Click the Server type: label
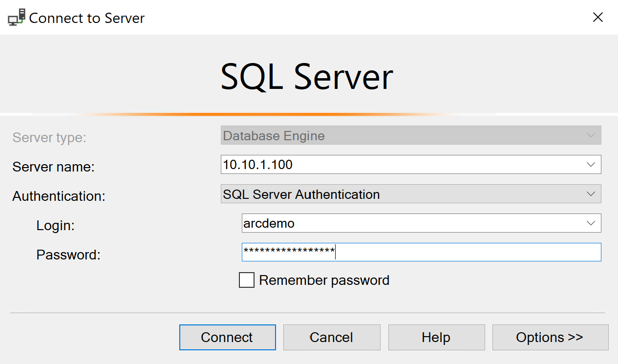The image size is (618, 364). (49, 138)
